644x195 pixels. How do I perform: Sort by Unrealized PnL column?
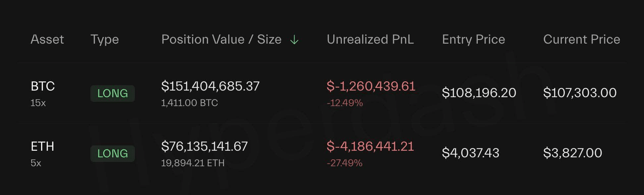click(370, 39)
